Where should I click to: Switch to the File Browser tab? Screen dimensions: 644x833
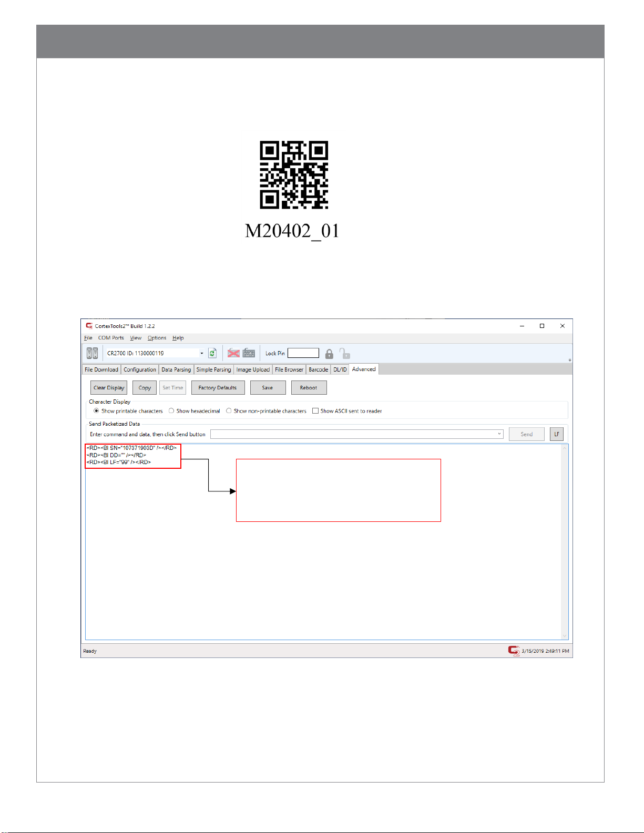[289, 369]
